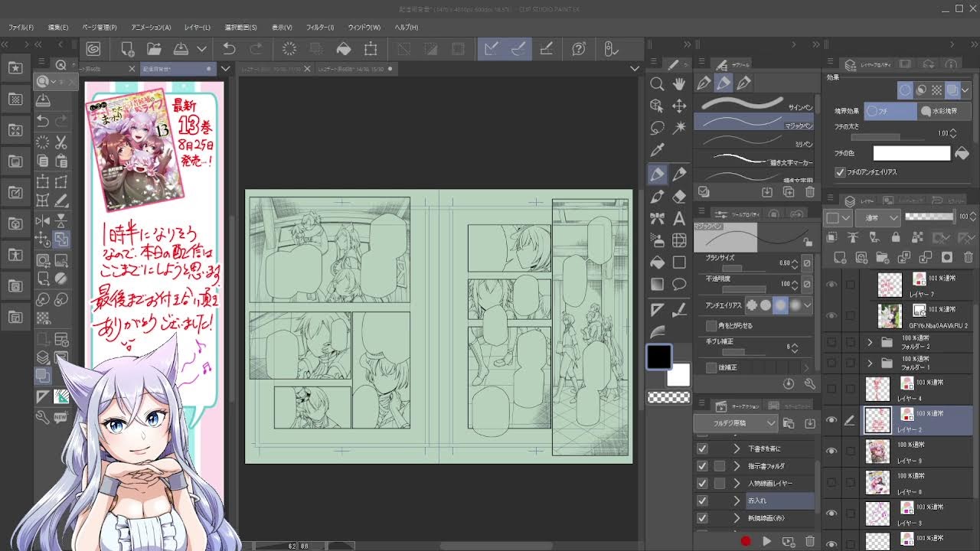Toggle the フチのアンチエイリアス checkbox
The width and height of the screenshot is (980, 551).
(x=840, y=172)
